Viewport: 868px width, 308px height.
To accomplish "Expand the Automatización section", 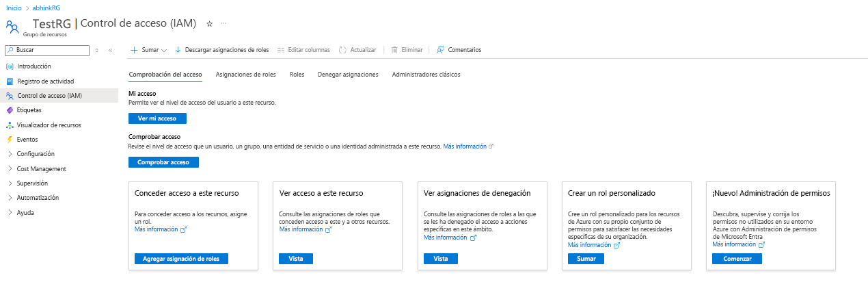I will 10,198.
